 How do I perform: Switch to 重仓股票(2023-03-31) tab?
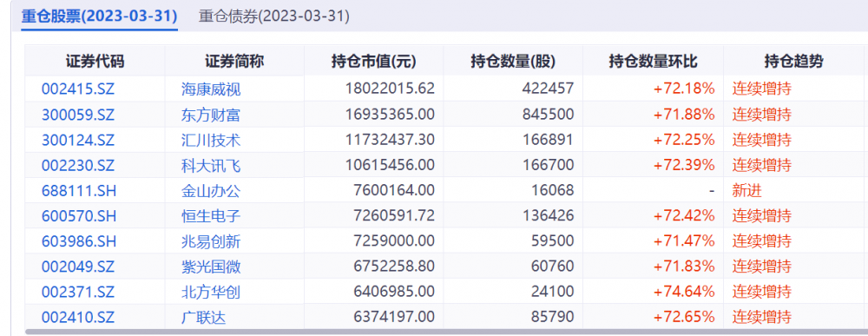100,16
